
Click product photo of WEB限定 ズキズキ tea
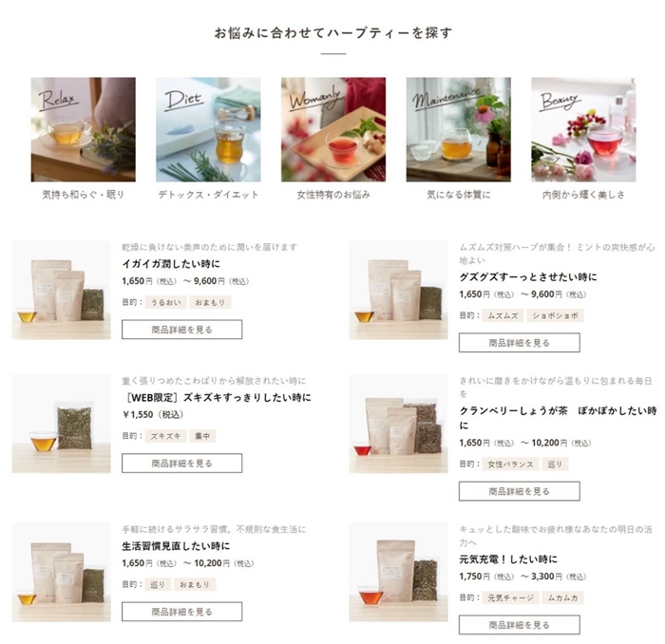point(62,424)
